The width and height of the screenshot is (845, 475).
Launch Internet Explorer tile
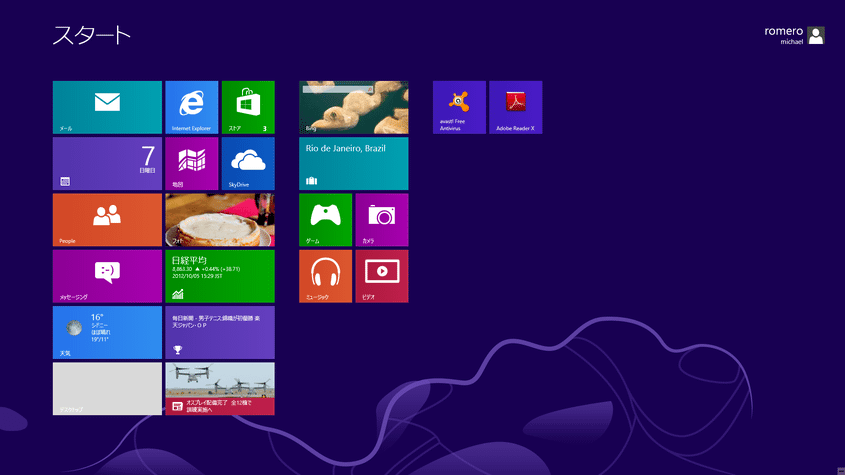point(192,107)
